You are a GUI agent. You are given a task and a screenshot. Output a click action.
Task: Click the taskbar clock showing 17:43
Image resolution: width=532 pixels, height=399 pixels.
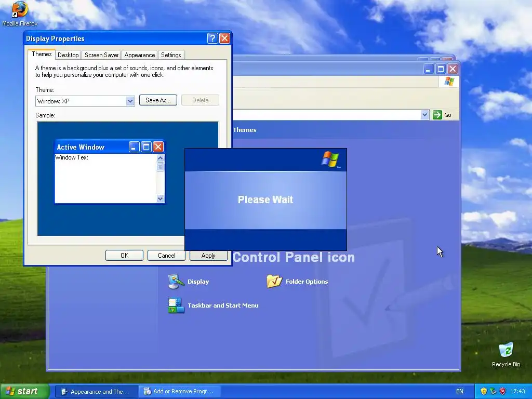(518, 391)
